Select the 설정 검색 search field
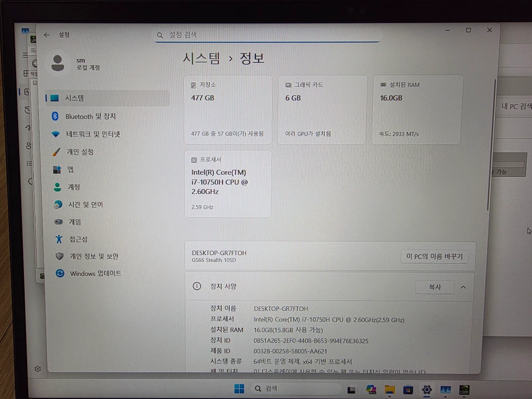The image size is (532, 399). tap(267, 35)
